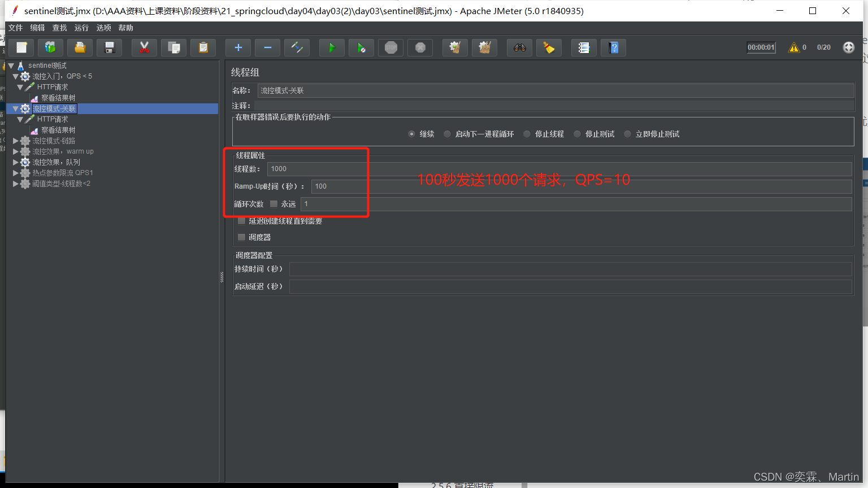Viewport: 868px width, 488px height.
Task: Select the 立即停止测试 radio option
Action: [x=627, y=134]
